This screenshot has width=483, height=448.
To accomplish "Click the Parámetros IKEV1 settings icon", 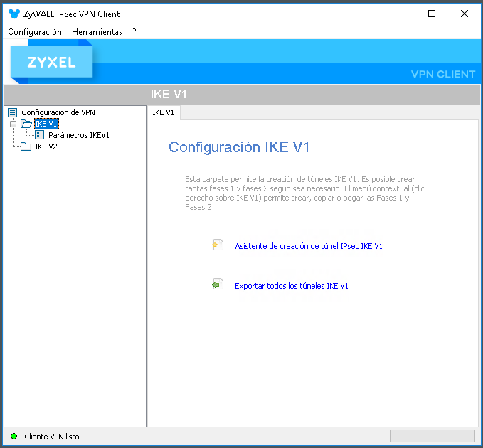I will (x=39, y=135).
